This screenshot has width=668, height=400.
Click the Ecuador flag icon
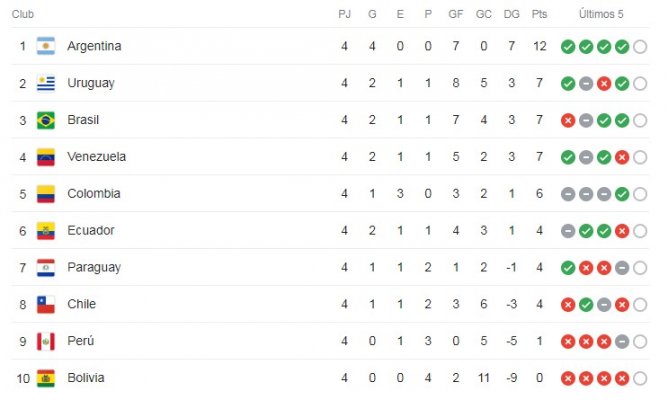coord(46,231)
